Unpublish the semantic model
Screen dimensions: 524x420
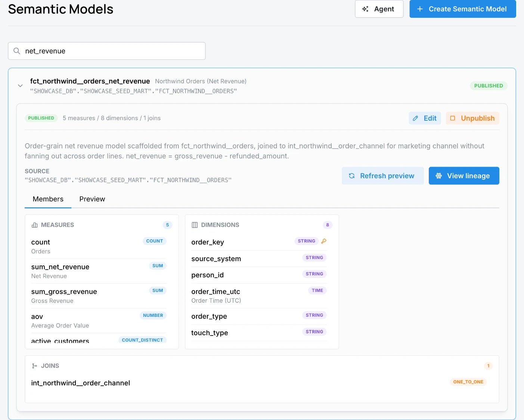click(x=472, y=118)
